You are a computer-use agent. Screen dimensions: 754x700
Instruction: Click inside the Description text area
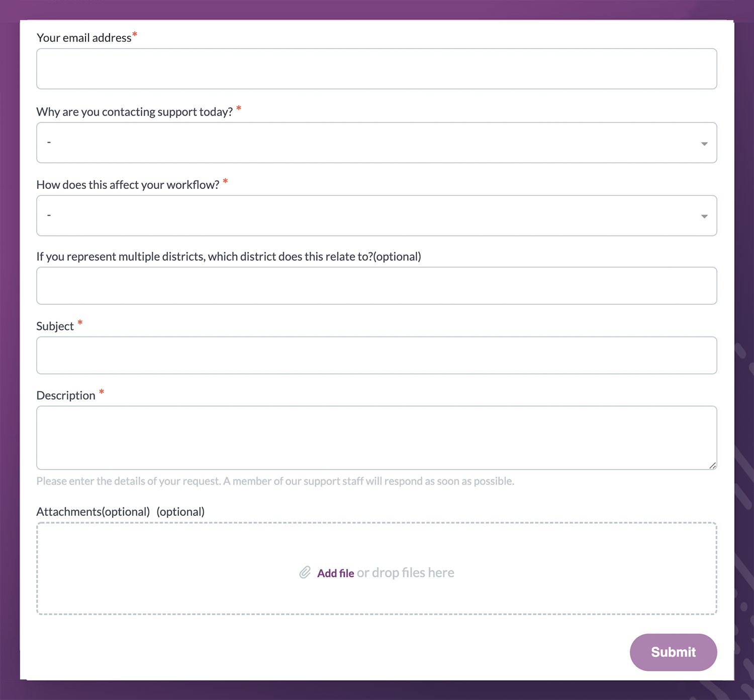click(x=376, y=438)
